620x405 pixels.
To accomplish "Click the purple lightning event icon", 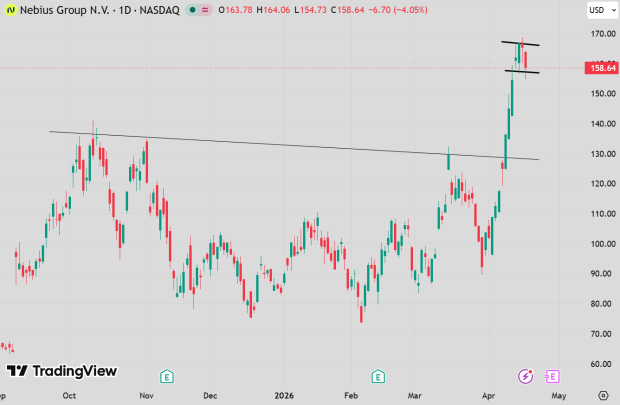I will [525, 376].
